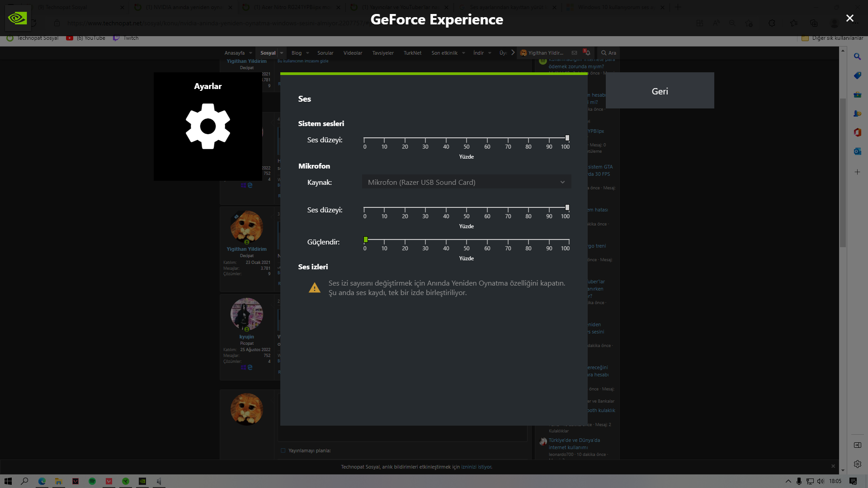The image size is (868, 488).
Task: Show hidden system tray icons
Action: click(788, 481)
